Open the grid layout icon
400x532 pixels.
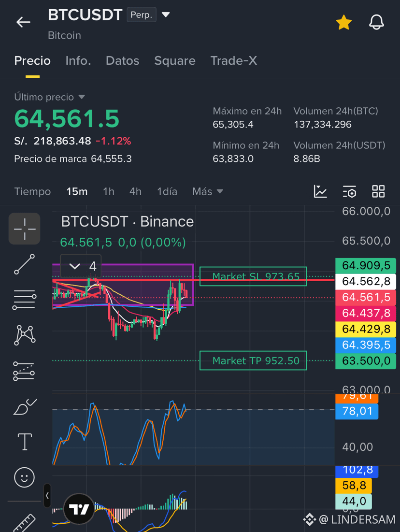tap(378, 191)
